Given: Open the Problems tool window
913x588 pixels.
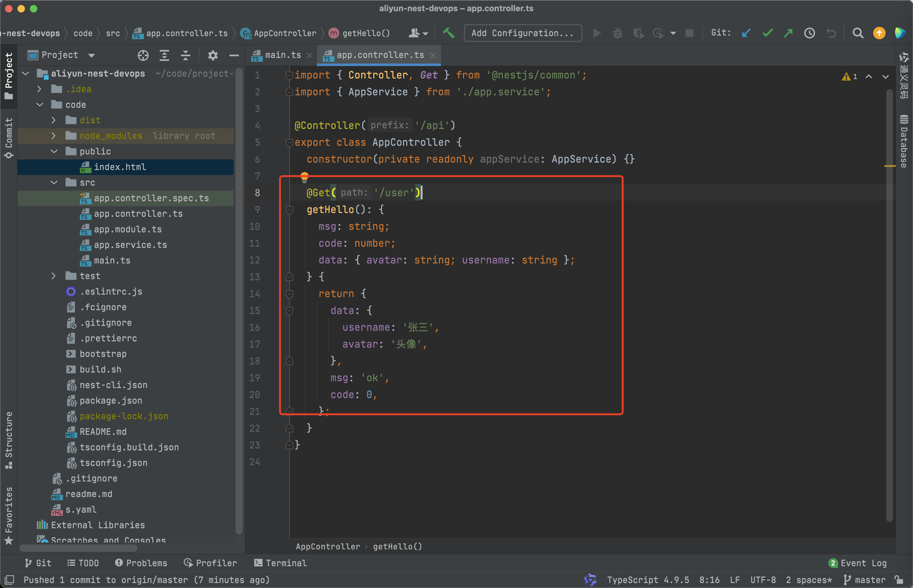Looking at the screenshot, I should point(141,563).
